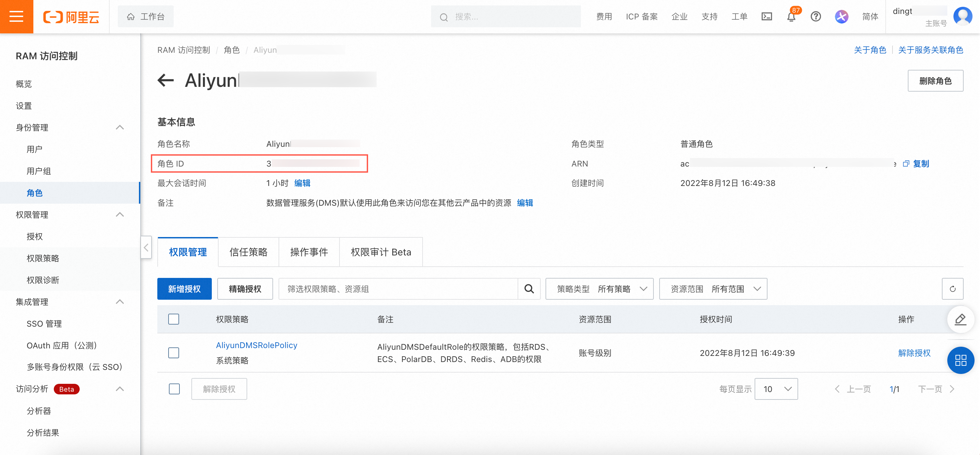The width and height of the screenshot is (980, 455).
Task: Edit the 最大会话时间 value
Action: 302,183
